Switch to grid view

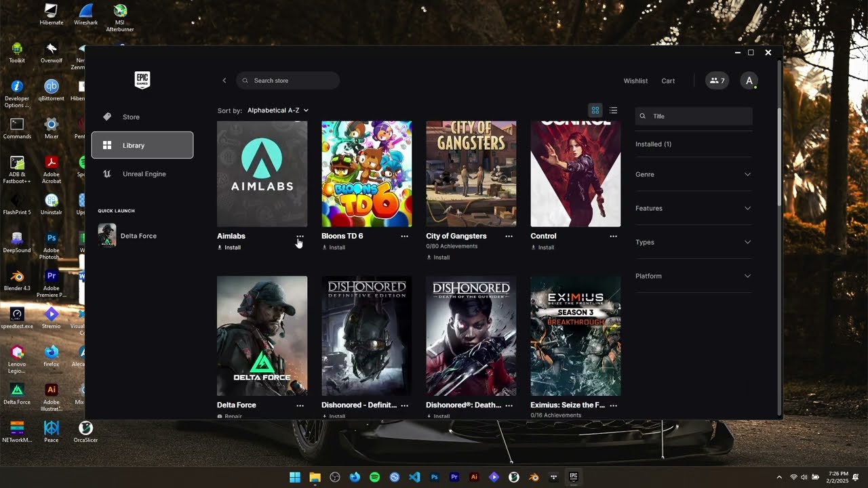(x=595, y=110)
